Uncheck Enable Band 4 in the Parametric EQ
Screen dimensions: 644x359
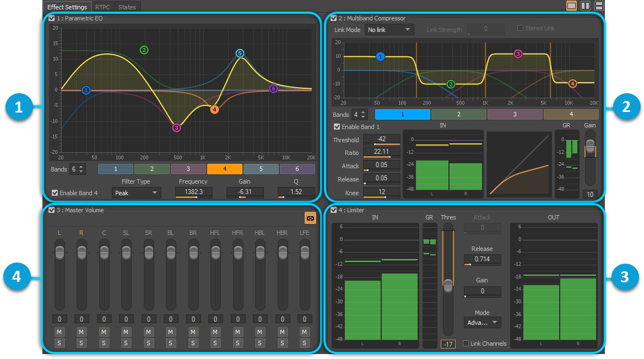point(55,193)
